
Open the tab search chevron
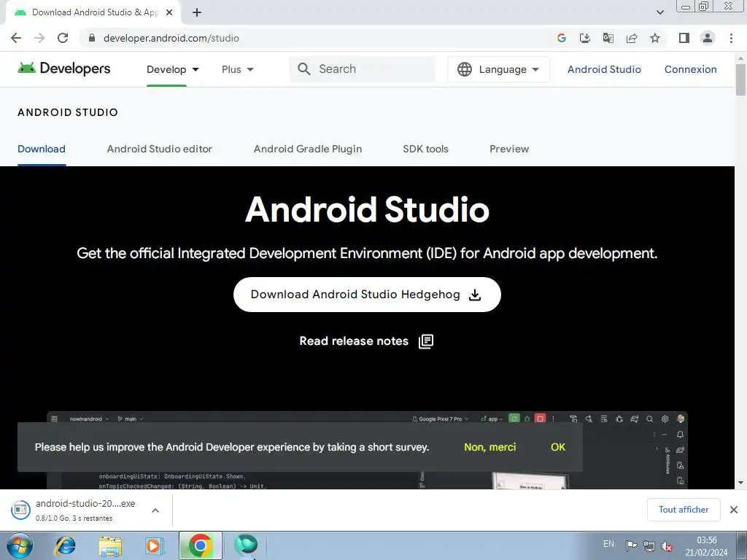point(659,12)
